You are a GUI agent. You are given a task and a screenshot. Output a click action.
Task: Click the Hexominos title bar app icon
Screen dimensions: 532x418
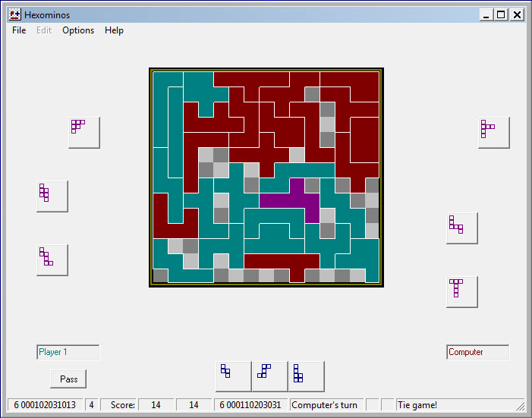[x=14, y=14]
